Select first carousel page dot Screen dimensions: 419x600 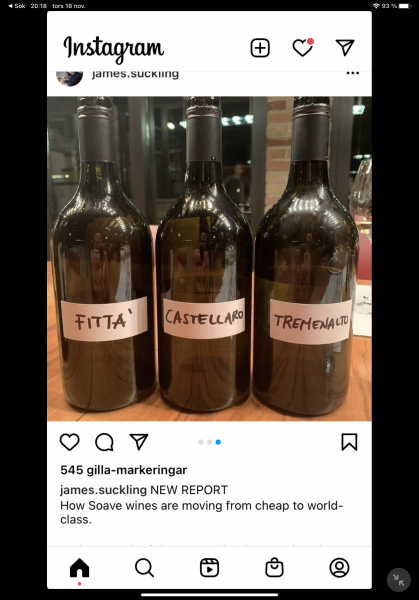coord(201,442)
